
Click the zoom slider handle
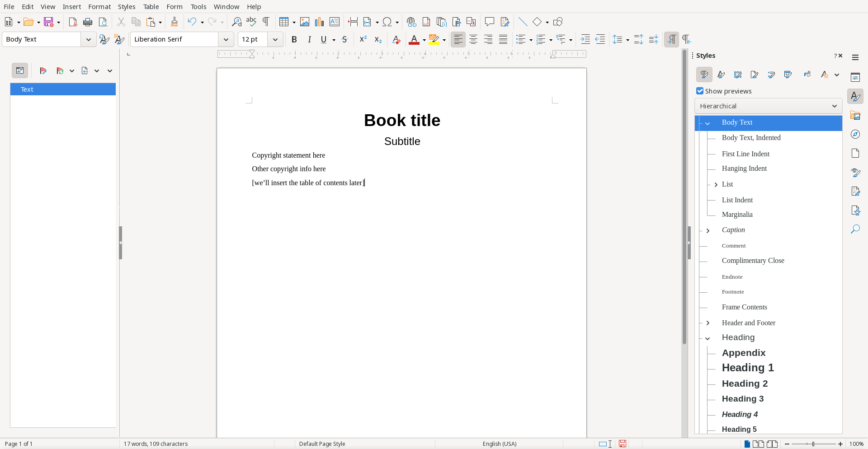pyautogui.click(x=813, y=444)
